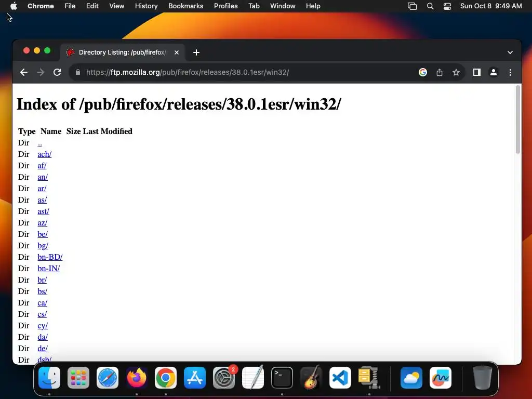Screen dimensions: 532x399
Task: View site security lock info
Action: tap(78, 72)
